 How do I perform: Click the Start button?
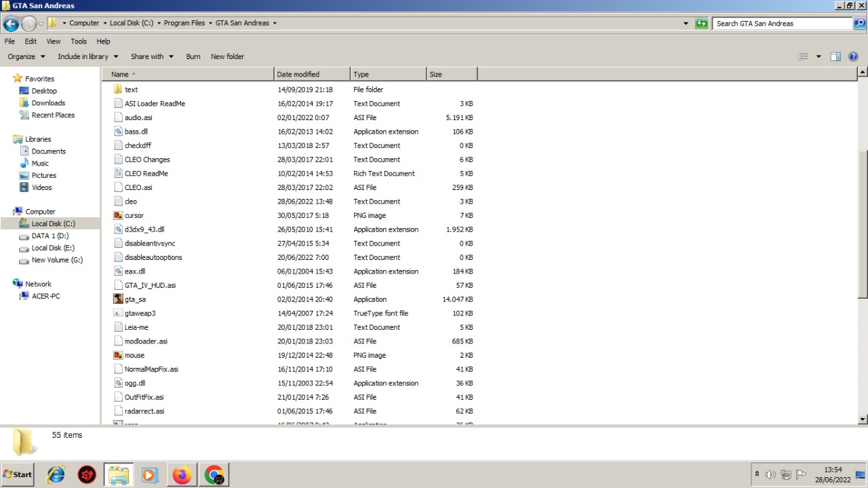pos(18,474)
